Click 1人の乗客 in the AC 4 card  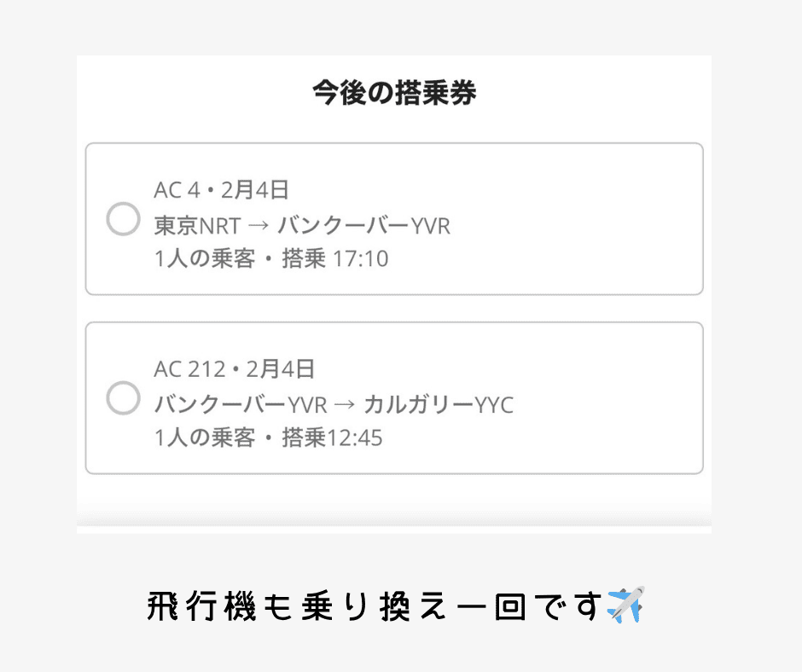point(205,259)
